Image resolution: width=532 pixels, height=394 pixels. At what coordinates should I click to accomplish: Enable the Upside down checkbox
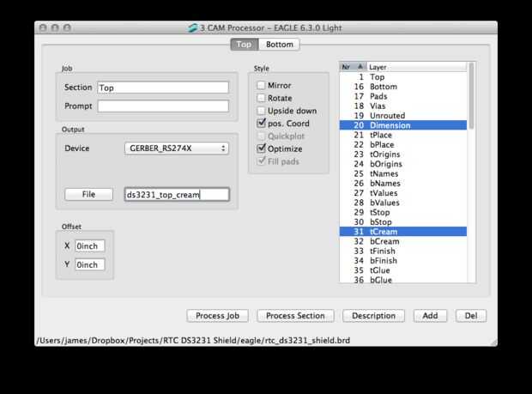click(261, 111)
